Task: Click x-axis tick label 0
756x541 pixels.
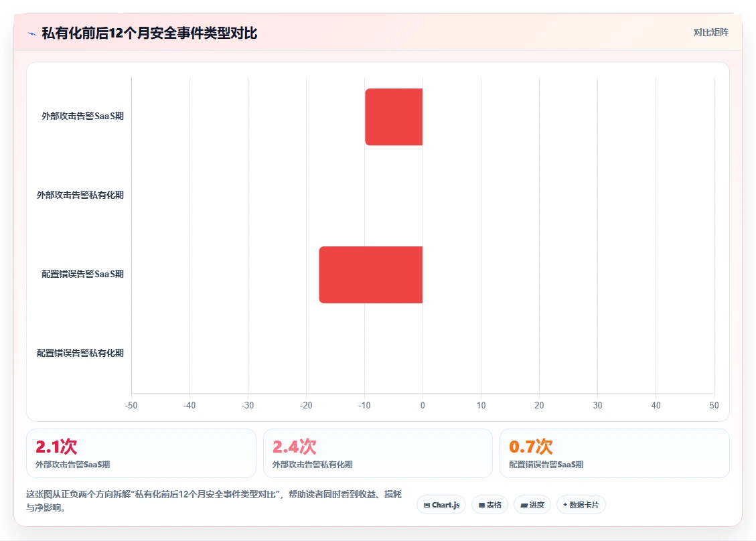Action: 423,406
